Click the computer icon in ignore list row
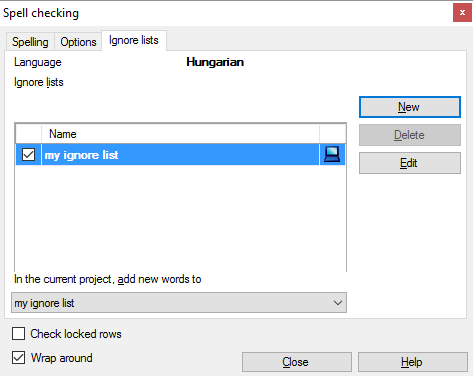 click(x=332, y=154)
